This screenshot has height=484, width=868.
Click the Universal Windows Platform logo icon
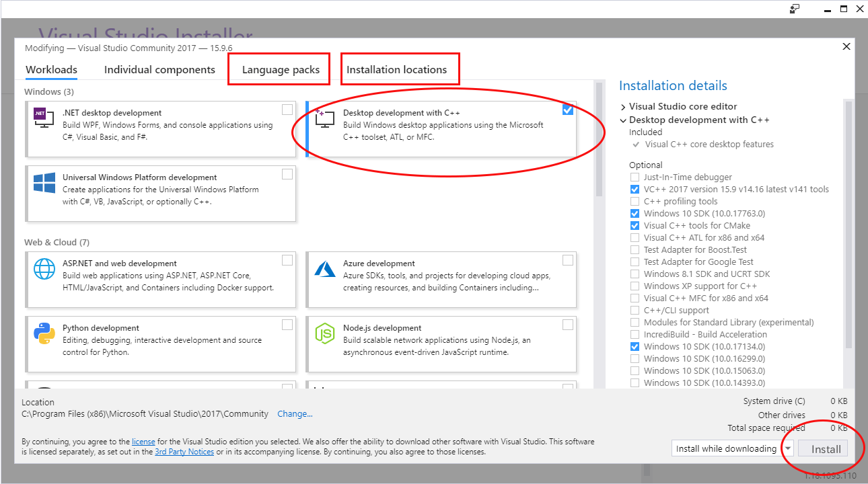pyautogui.click(x=44, y=183)
